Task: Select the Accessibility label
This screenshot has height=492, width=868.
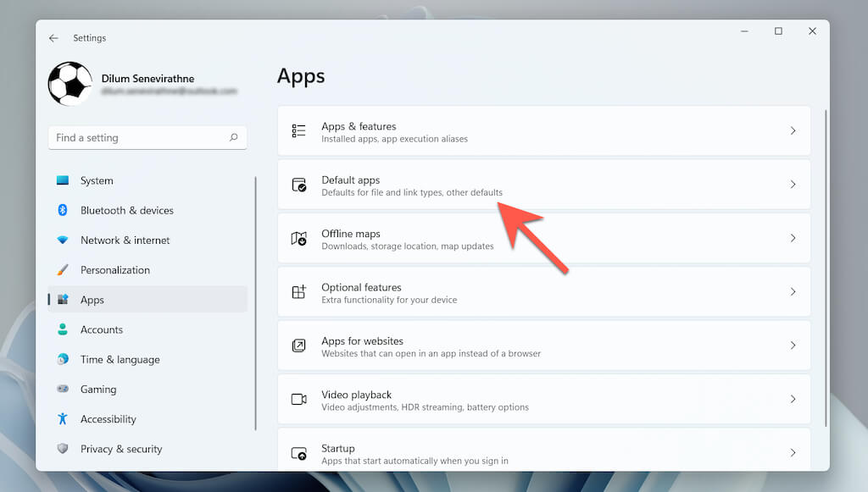Action: click(108, 419)
